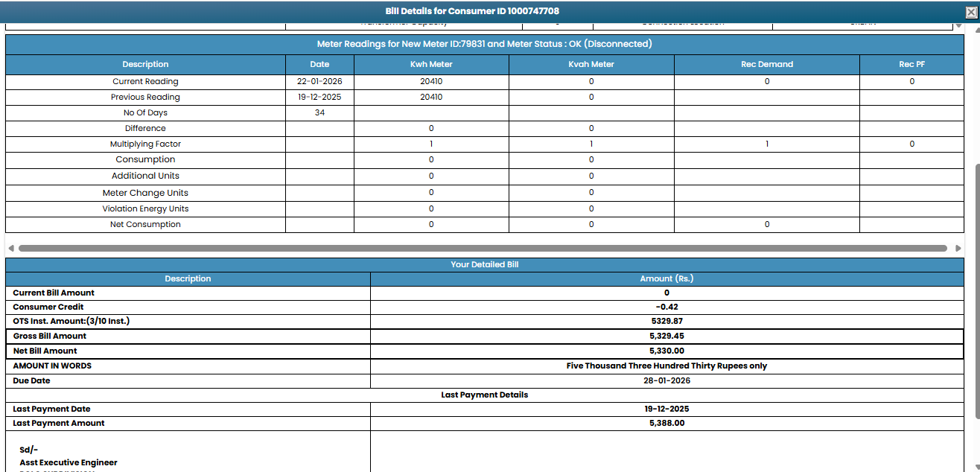Screen dimensions: 980x472
Task: Select the dialog title 'Bill Details for Consumer ID 1000747708'
Action: pos(472,11)
